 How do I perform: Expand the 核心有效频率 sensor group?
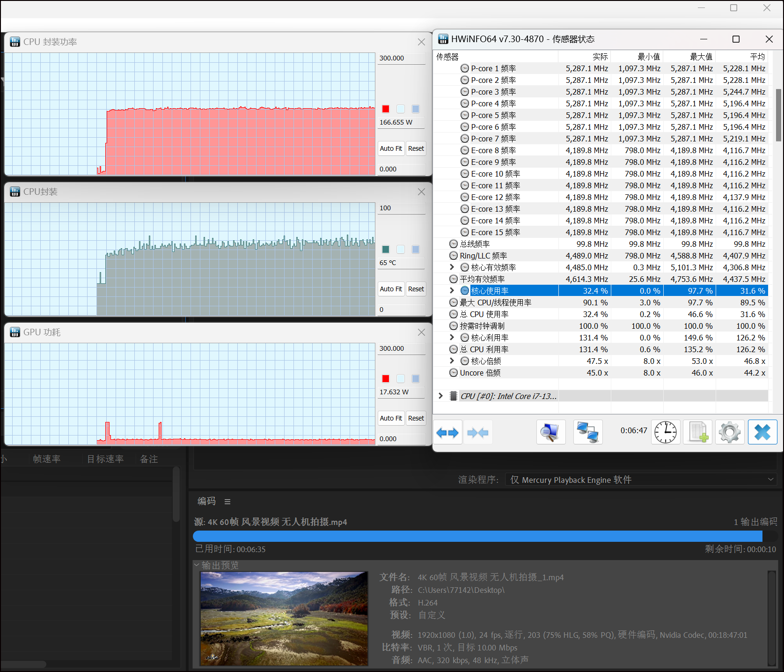tap(451, 267)
